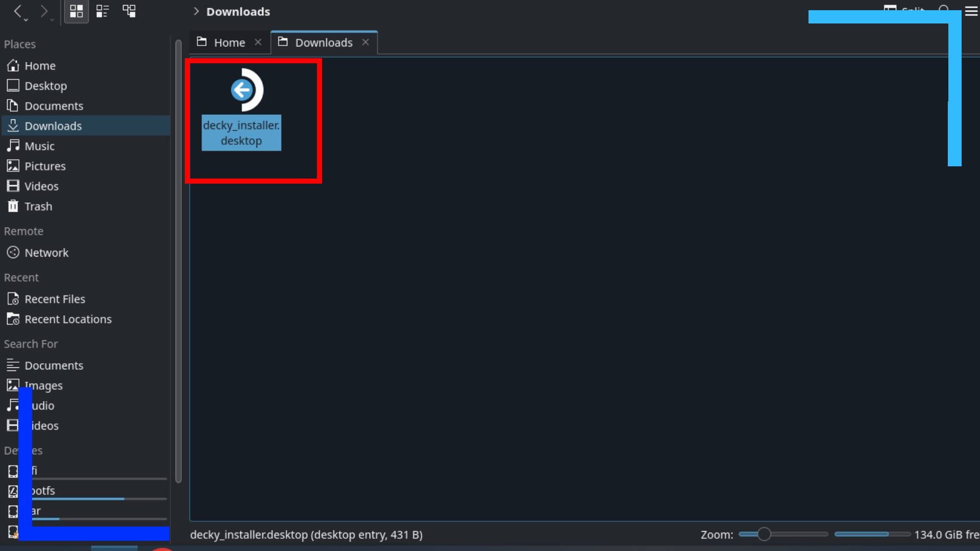This screenshot has width=980, height=551.
Task: Open Trash in Places panel
Action: (38, 207)
